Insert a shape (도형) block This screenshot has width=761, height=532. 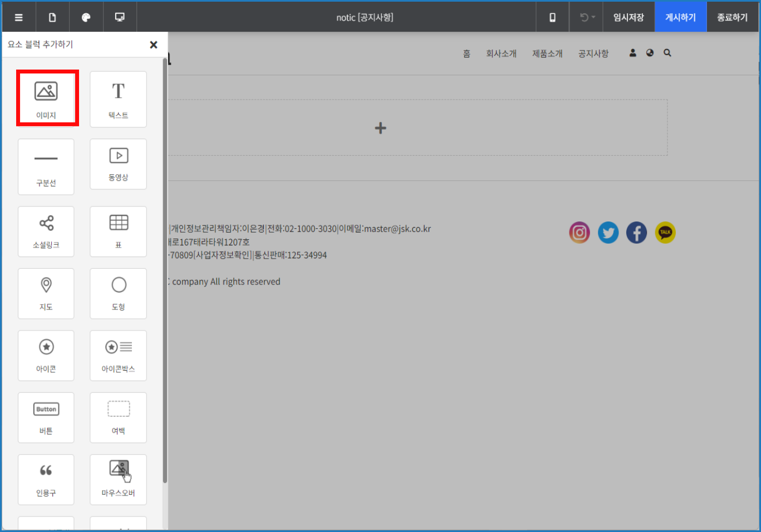tap(118, 293)
